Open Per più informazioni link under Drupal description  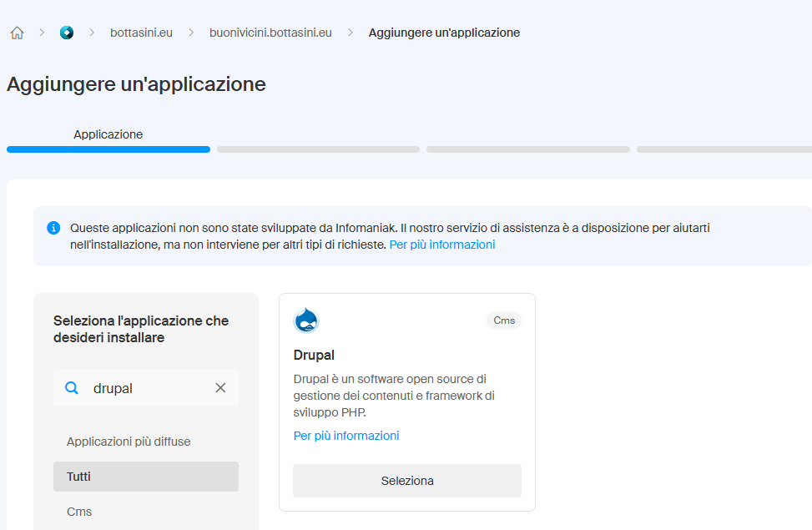click(x=346, y=436)
